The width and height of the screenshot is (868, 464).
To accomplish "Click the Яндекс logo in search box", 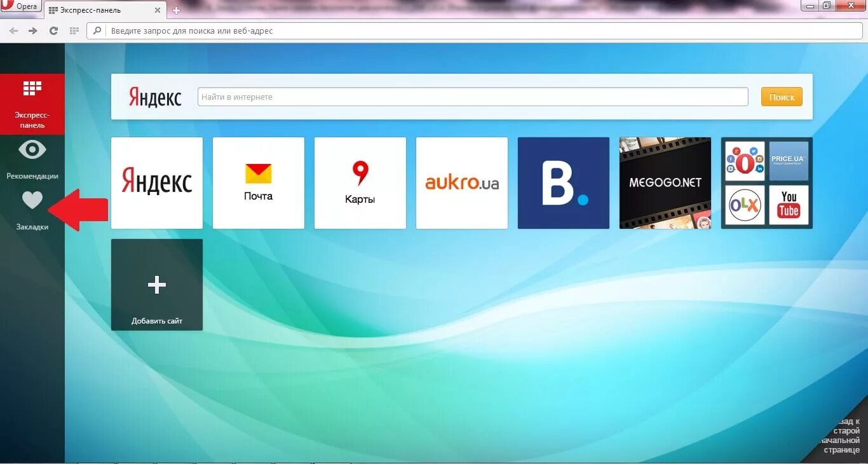I will [x=155, y=97].
